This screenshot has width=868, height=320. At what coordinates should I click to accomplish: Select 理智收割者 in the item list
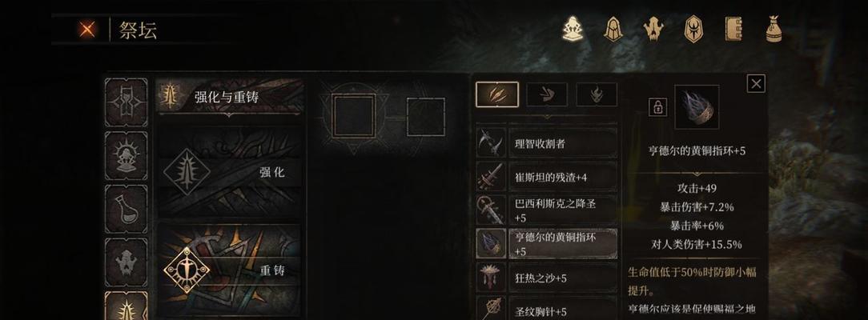pos(547,144)
